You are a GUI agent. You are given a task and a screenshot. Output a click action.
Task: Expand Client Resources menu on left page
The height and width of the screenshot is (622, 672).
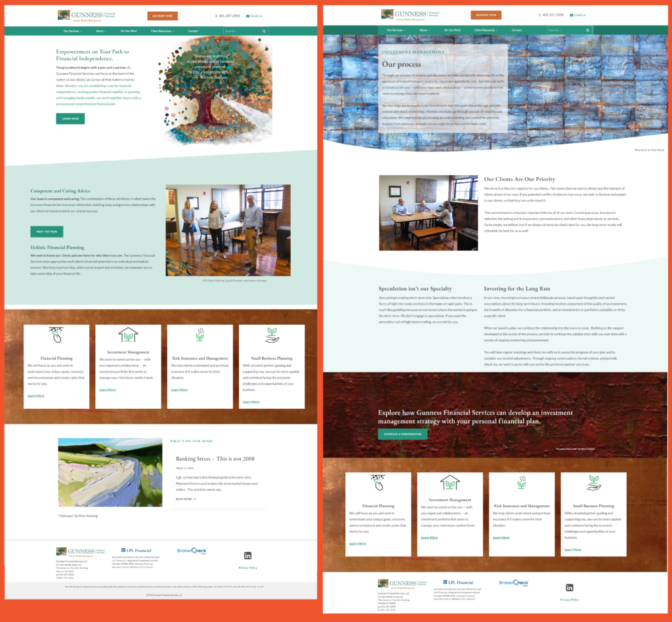click(x=162, y=31)
